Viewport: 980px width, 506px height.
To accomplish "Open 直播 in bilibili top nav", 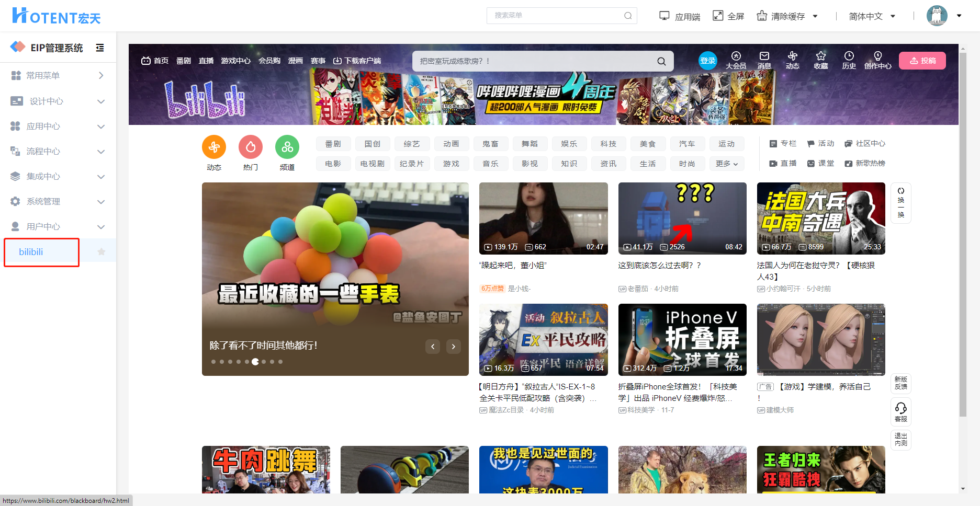I will tap(206, 61).
